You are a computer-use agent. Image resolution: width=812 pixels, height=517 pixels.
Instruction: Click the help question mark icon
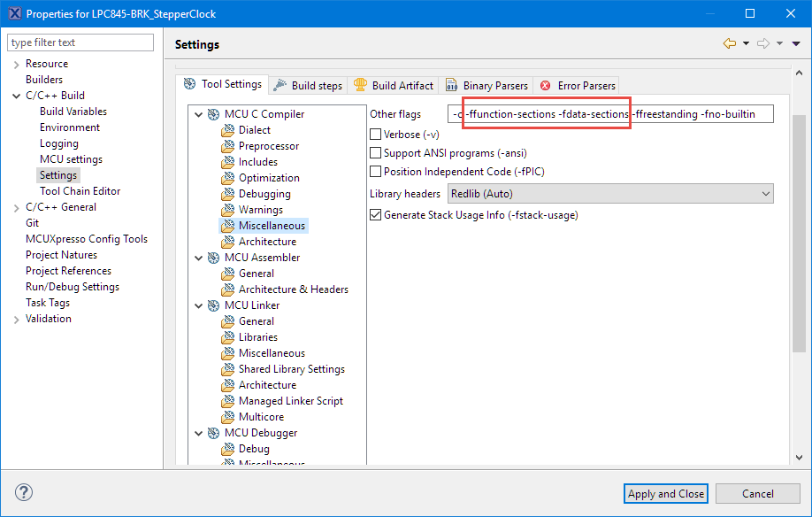(24, 493)
